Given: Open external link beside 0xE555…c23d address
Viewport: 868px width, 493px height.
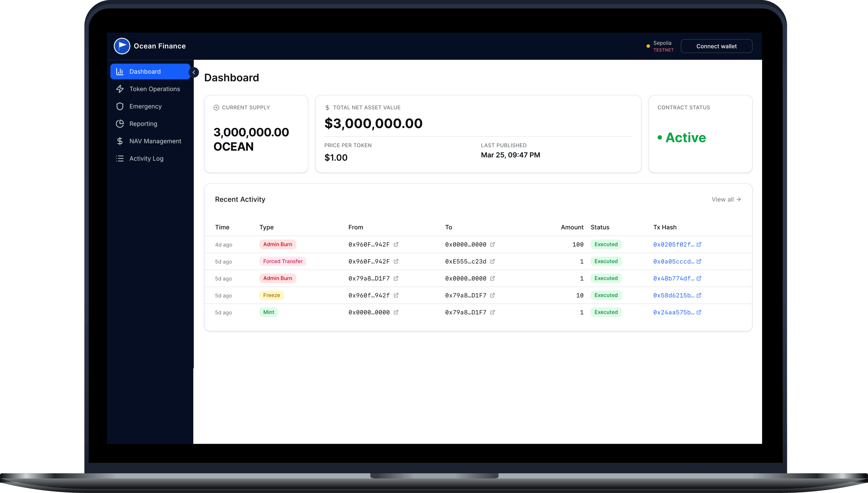Looking at the screenshot, I should pyautogui.click(x=493, y=261).
